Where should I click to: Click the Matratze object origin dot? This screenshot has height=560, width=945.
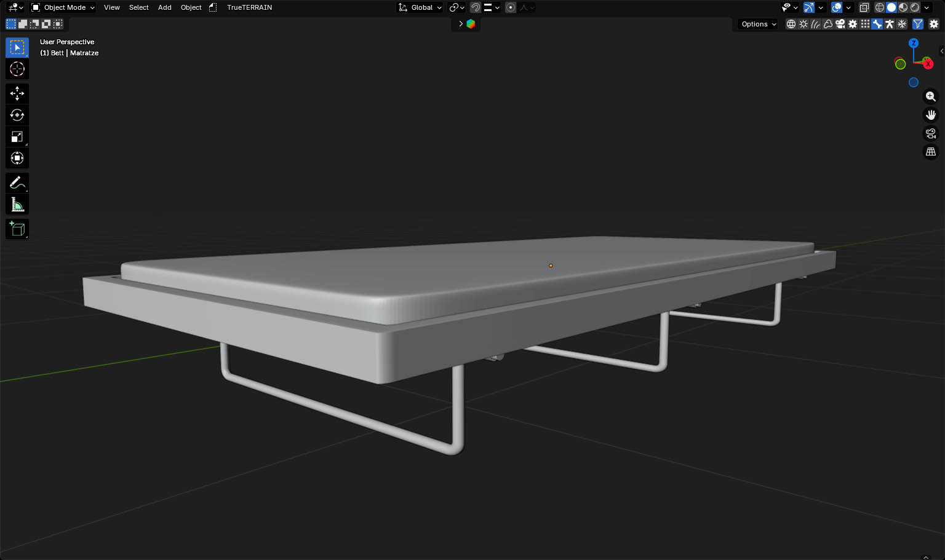coord(551,266)
